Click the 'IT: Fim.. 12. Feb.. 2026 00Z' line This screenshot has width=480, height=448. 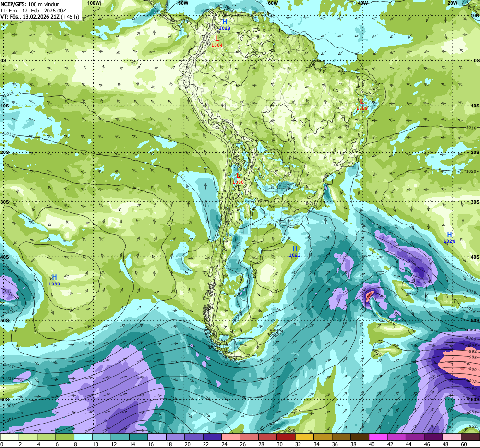[34, 11]
